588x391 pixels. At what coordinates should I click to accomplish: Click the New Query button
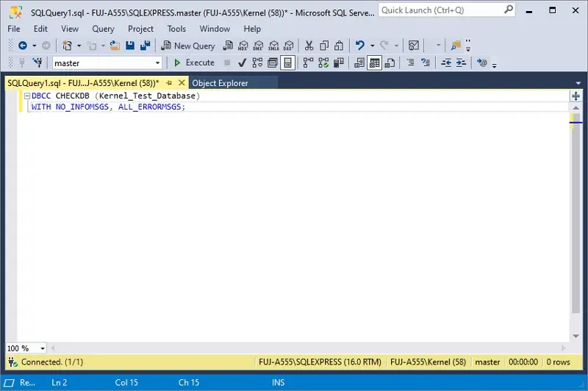coord(188,46)
